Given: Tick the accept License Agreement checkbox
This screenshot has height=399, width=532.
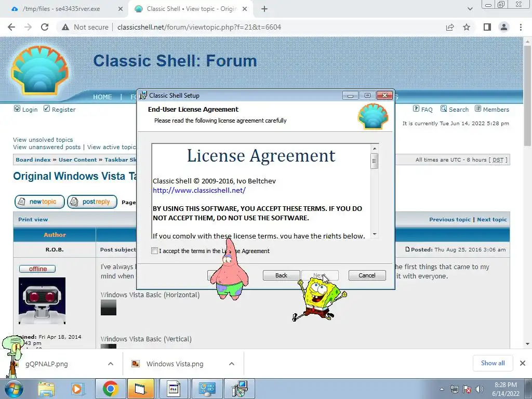Looking at the screenshot, I should (x=155, y=251).
